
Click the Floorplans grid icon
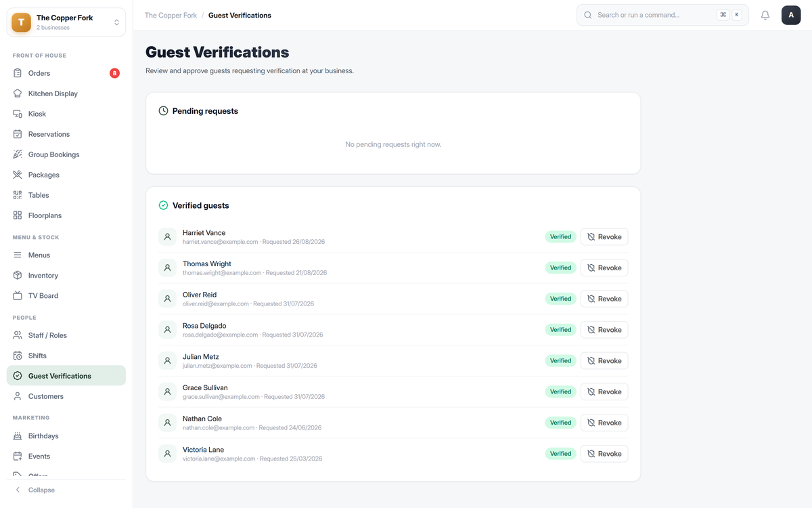(x=18, y=215)
